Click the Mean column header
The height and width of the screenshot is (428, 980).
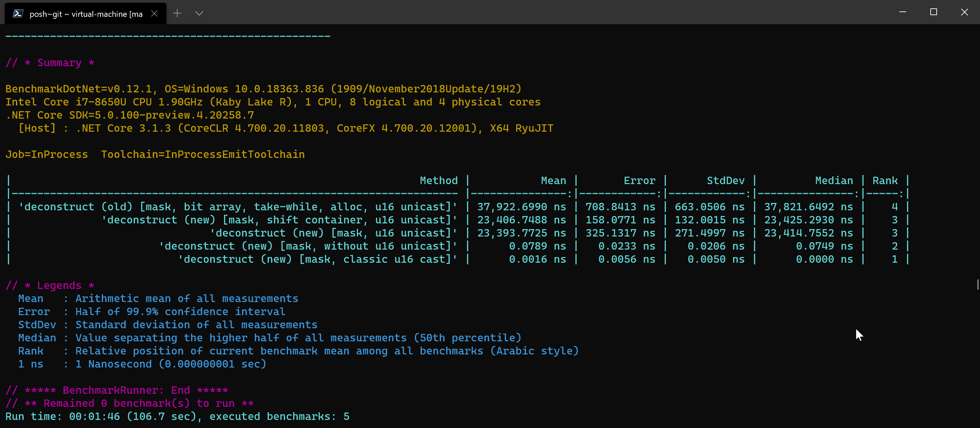click(x=553, y=180)
